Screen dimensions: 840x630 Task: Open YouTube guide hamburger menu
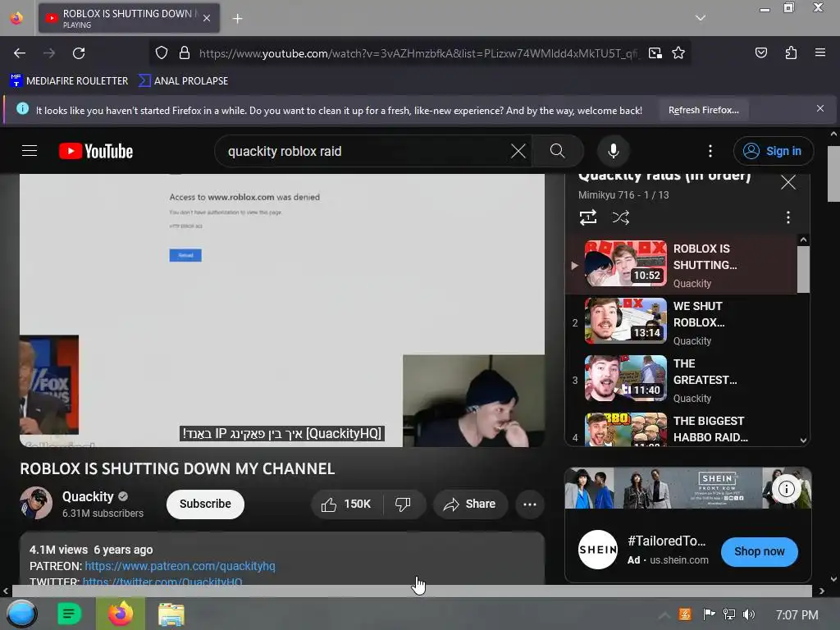(x=30, y=151)
